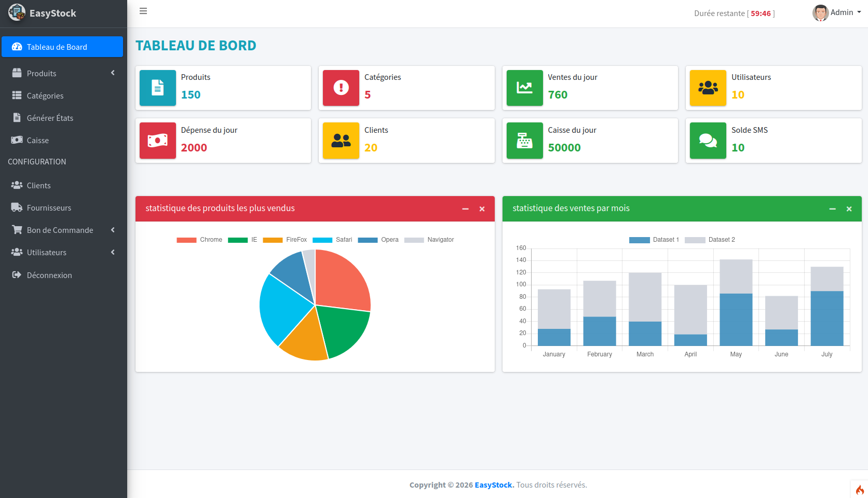
Task: Click the yellow Utilisateurs group icon
Action: coord(708,88)
